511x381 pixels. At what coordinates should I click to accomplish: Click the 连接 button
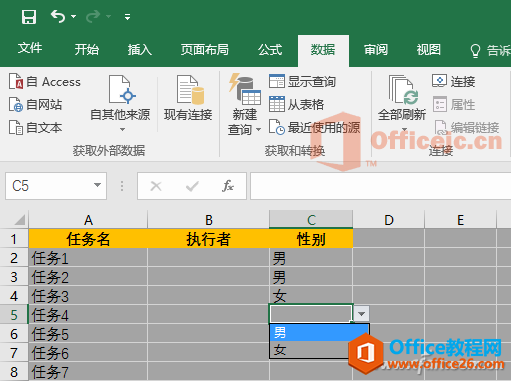pos(454,81)
